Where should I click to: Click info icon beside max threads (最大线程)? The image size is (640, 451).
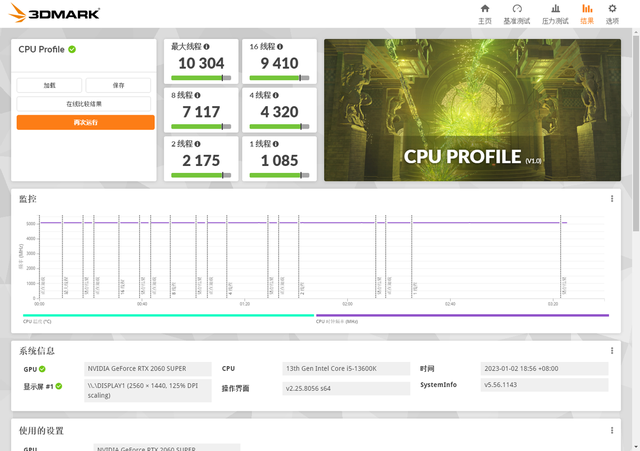pos(207,47)
